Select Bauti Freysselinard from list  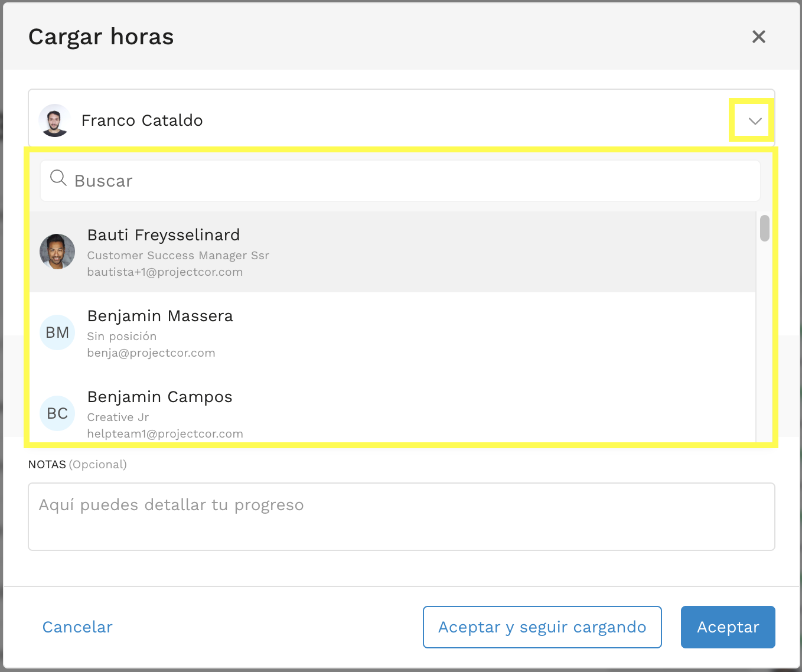(393, 252)
